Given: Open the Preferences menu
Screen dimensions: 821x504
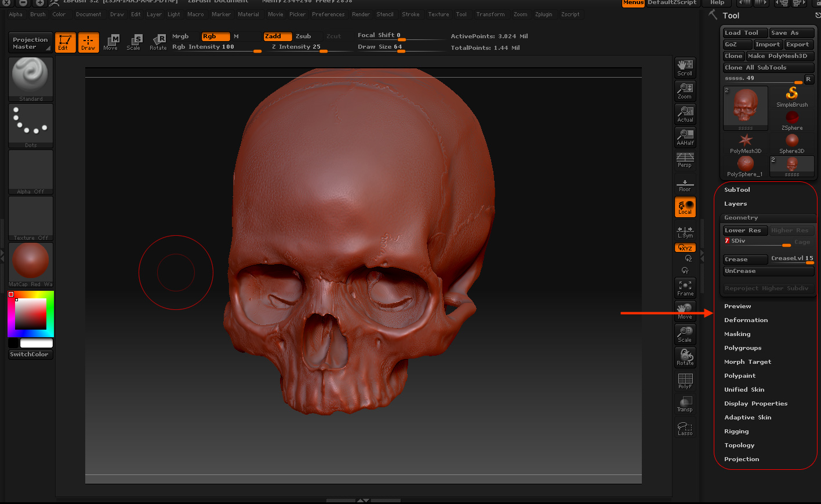Looking at the screenshot, I should (328, 14).
